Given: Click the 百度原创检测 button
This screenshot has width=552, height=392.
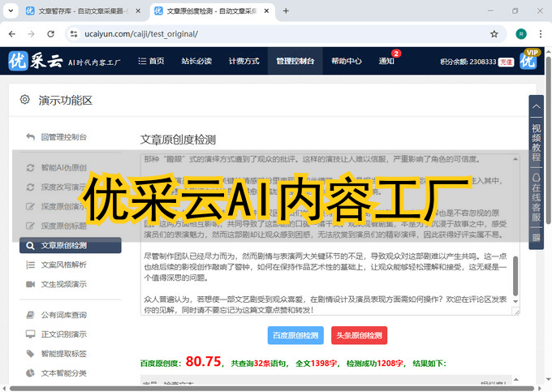Looking at the screenshot, I should [x=295, y=335].
